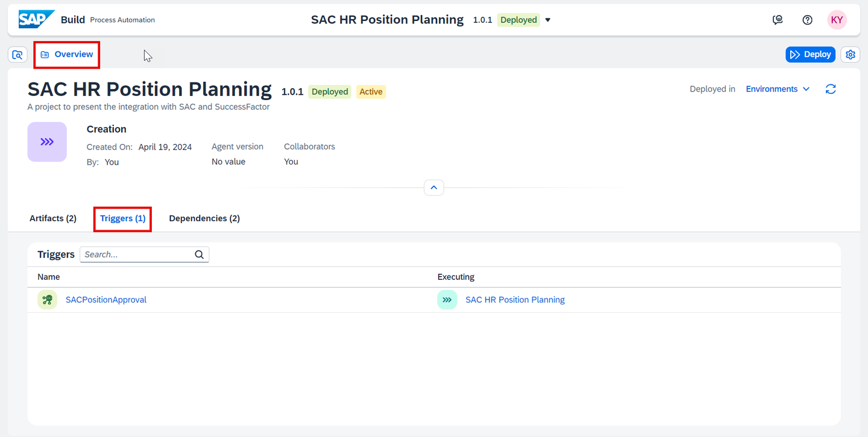
Task: Click the purple project arrows icon
Action: tap(47, 142)
